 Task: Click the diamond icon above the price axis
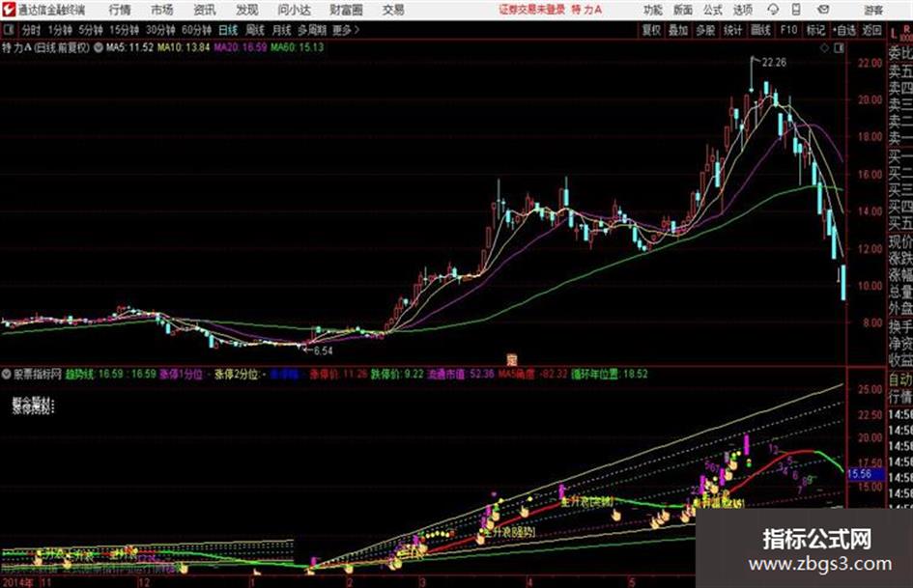pos(824,48)
